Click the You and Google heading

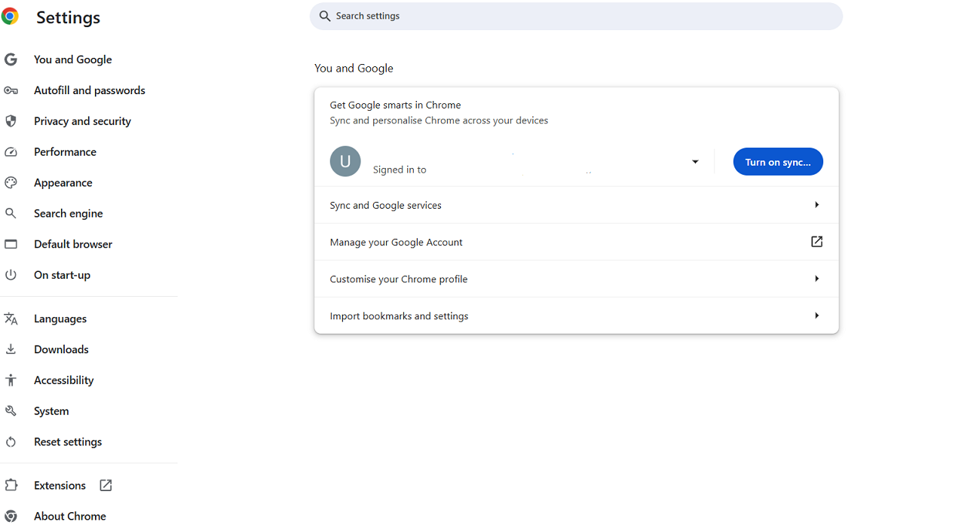(x=354, y=69)
